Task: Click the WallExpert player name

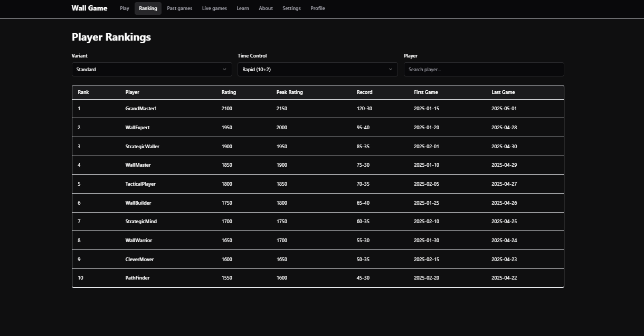Action: pos(137,128)
